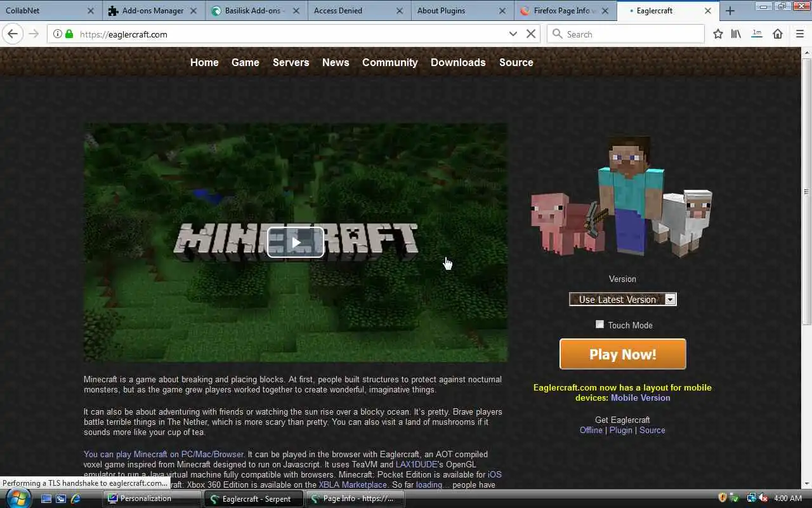812x508 pixels.
Task: Close the Basilisk Add-ons tab
Action: (x=296, y=11)
